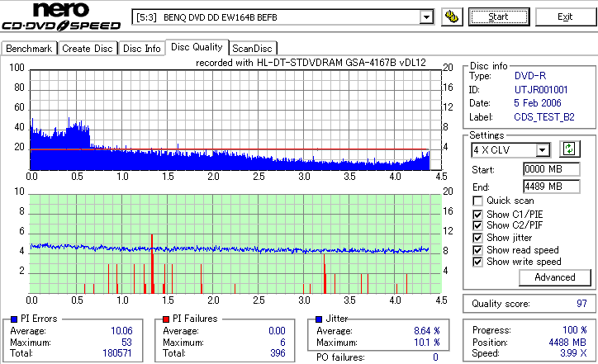Viewport: 598px width, 364px height.
Task: Click the PO failures value 0
Action: point(435,357)
